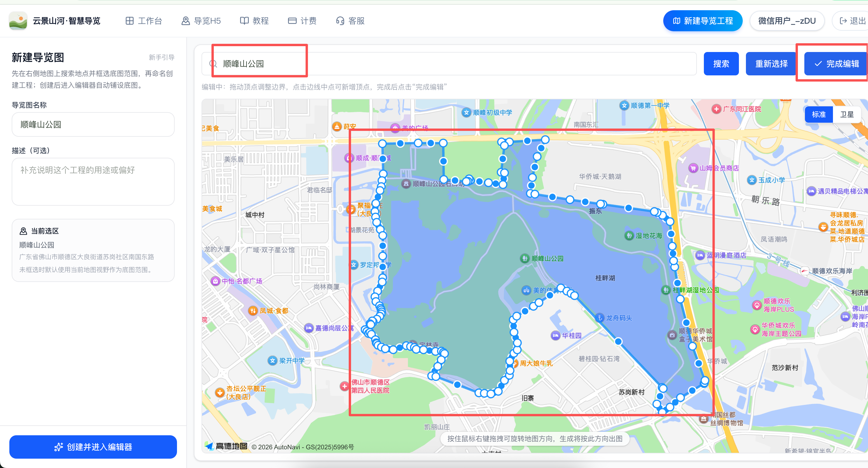Click the 中怡·名都广场 marker icon
Viewport: 868px width, 468px height.
(x=215, y=281)
